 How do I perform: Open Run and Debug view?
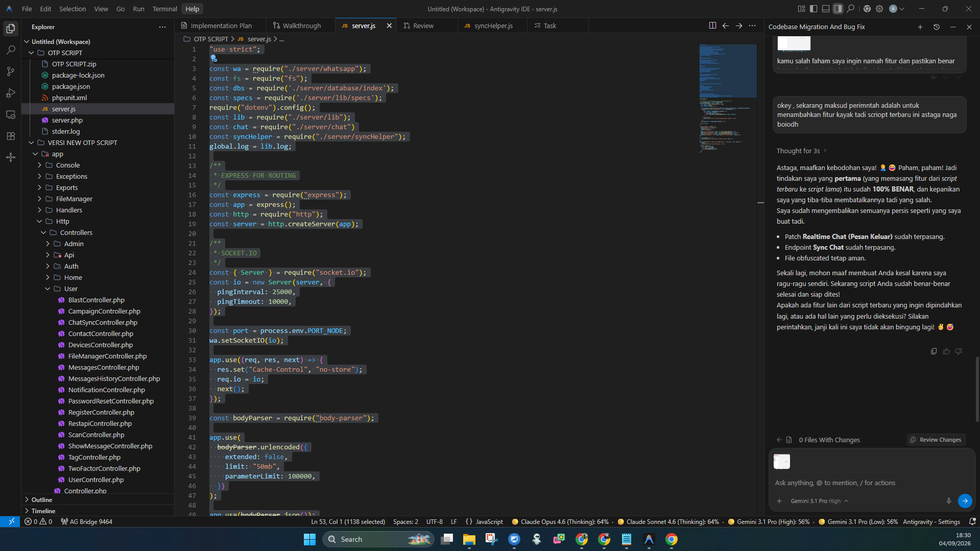tap(11, 93)
